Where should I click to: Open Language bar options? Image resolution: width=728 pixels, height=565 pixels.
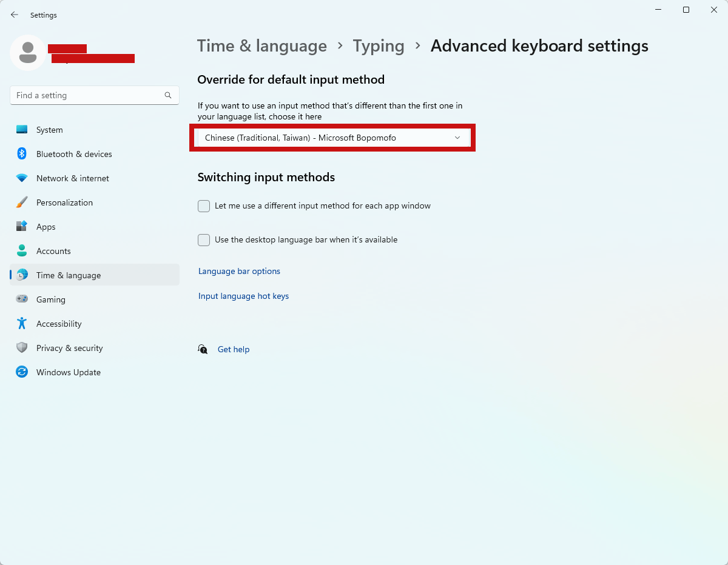tap(239, 271)
